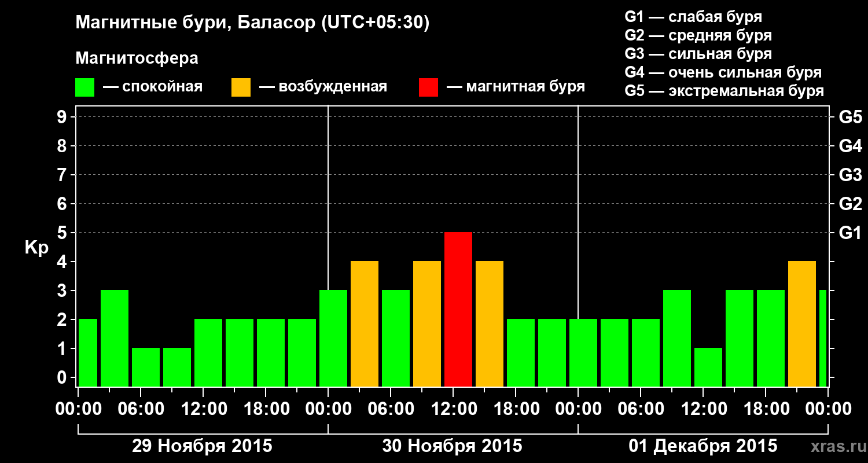Click the red Kp 5 storm bar
Screen dimensions: 868x463
point(458,309)
